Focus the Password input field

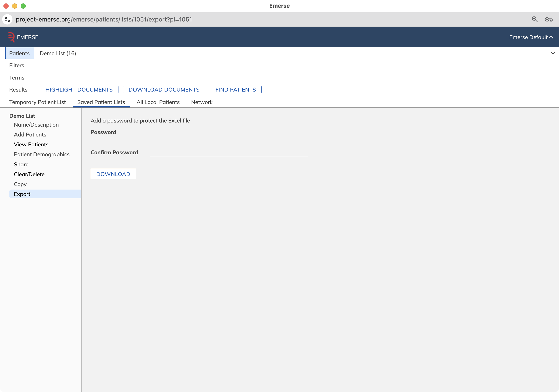(x=229, y=132)
